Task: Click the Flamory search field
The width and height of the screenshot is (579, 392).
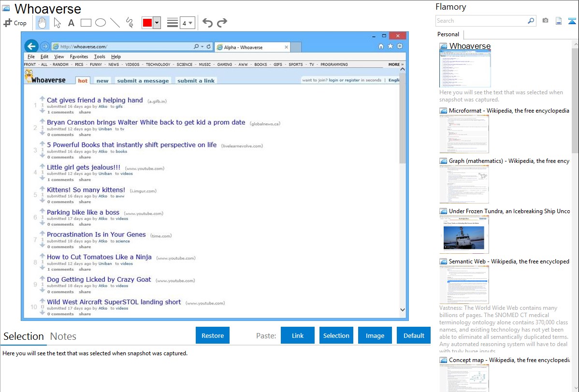Action: point(481,21)
